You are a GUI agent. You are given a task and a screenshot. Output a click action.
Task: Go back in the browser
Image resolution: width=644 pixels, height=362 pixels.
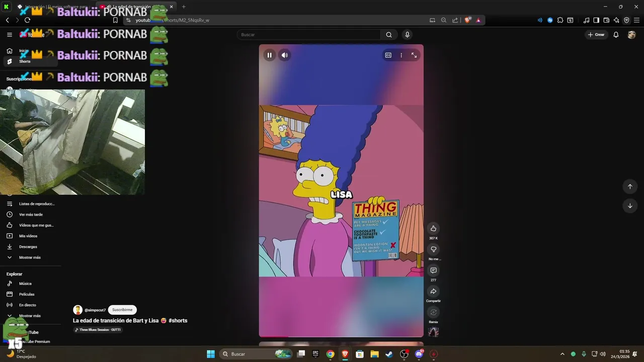point(8,20)
